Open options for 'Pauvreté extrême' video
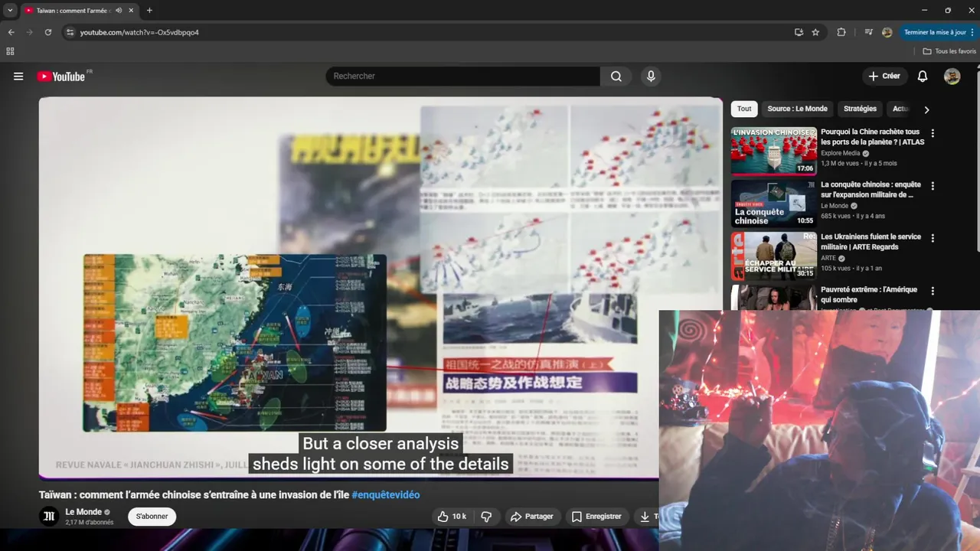Screen dimensions: 980x551 933,291
